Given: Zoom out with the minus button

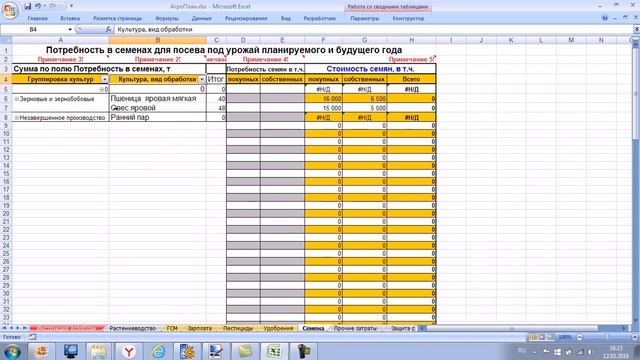Looking at the screenshot, I should [x=580, y=337].
